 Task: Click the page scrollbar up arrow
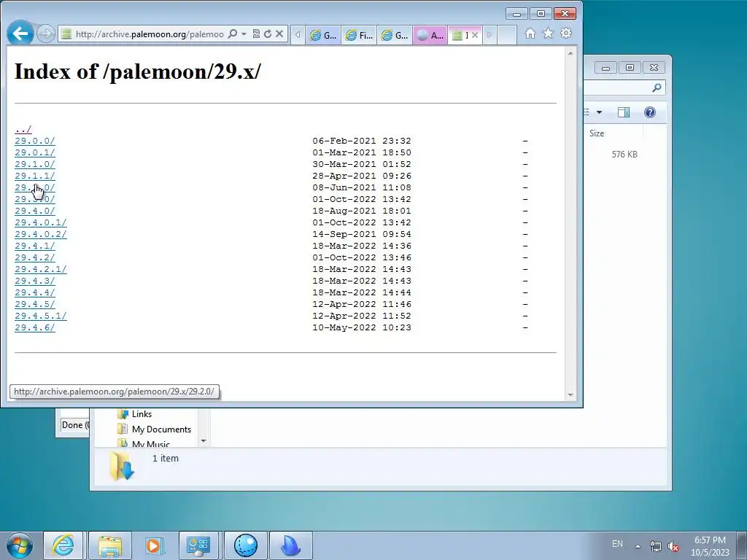(570, 53)
